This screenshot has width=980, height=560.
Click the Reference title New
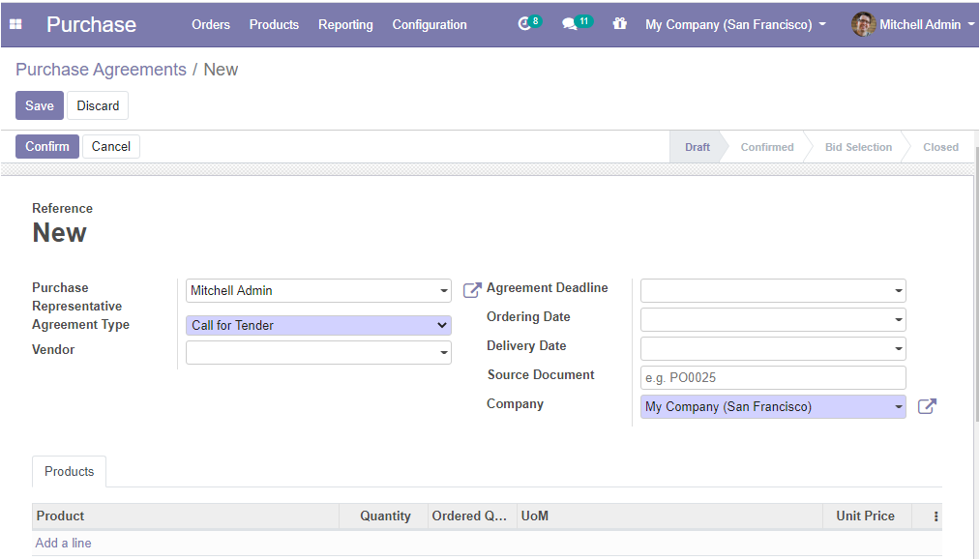[59, 233]
